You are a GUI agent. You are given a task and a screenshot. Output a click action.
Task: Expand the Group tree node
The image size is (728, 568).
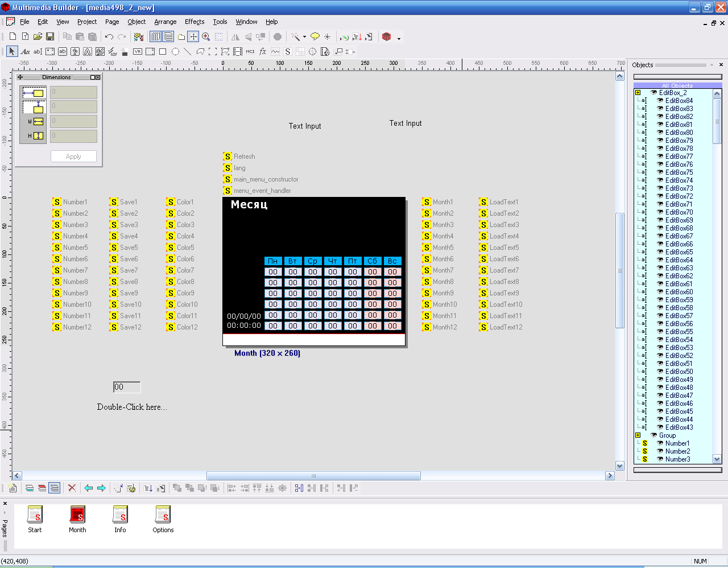coord(638,435)
